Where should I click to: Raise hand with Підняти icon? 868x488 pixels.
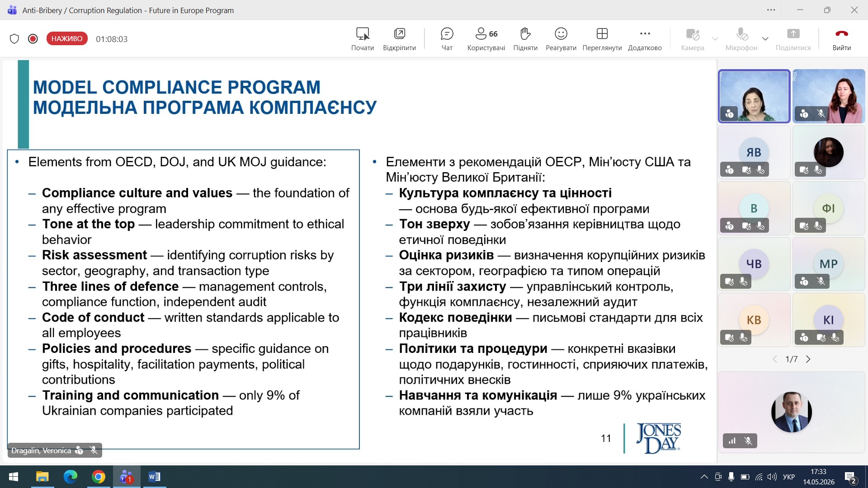(x=525, y=39)
